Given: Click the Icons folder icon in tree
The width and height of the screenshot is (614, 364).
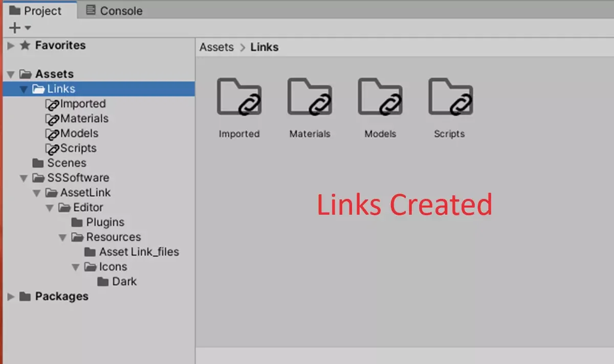Looking at the screenshot, I should (x=90, y=267).
